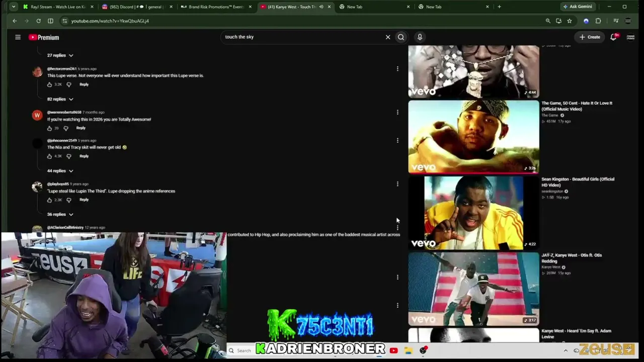Click the YouTube search input field
Screen dimensions: 644x362
pyautogui.click(x=303, y=37)
